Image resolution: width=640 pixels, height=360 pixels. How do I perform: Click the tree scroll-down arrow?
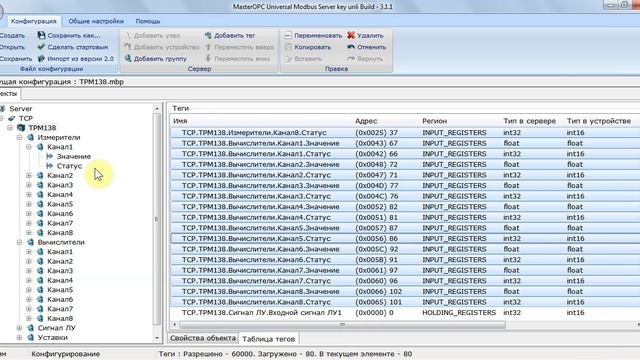coord(157,338)
